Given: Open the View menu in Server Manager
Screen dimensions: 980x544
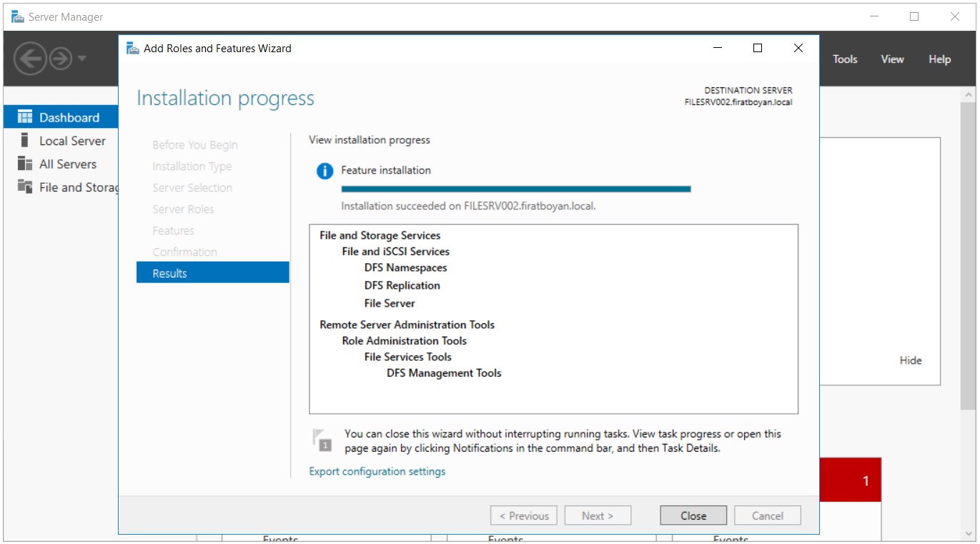Looking at the screenshot, I should [x=892, y=59].
